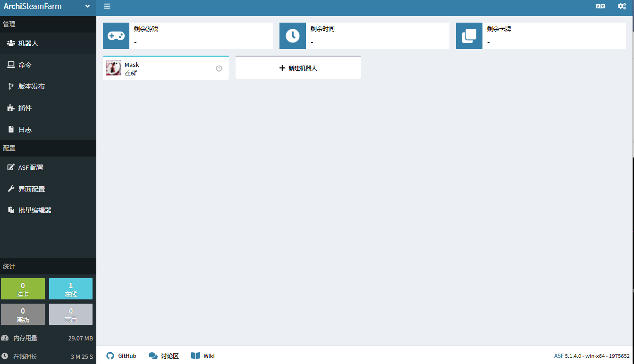This screenshot has width=634, height=364.
Task: Click the gamepad icon for 剩余游戏
Action: [x=116, y=36]
